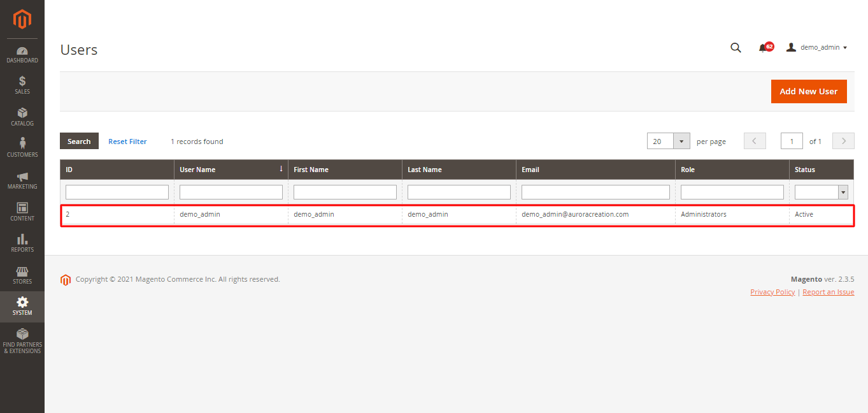Select the Reports sidebar icon

(x=22, y=242)
